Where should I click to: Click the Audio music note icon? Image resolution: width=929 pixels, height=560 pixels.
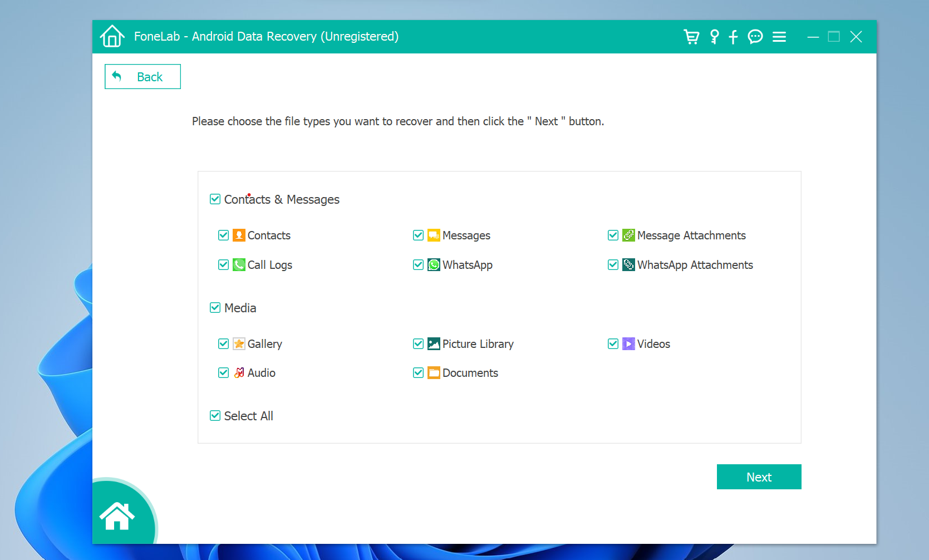click(239, 372)
